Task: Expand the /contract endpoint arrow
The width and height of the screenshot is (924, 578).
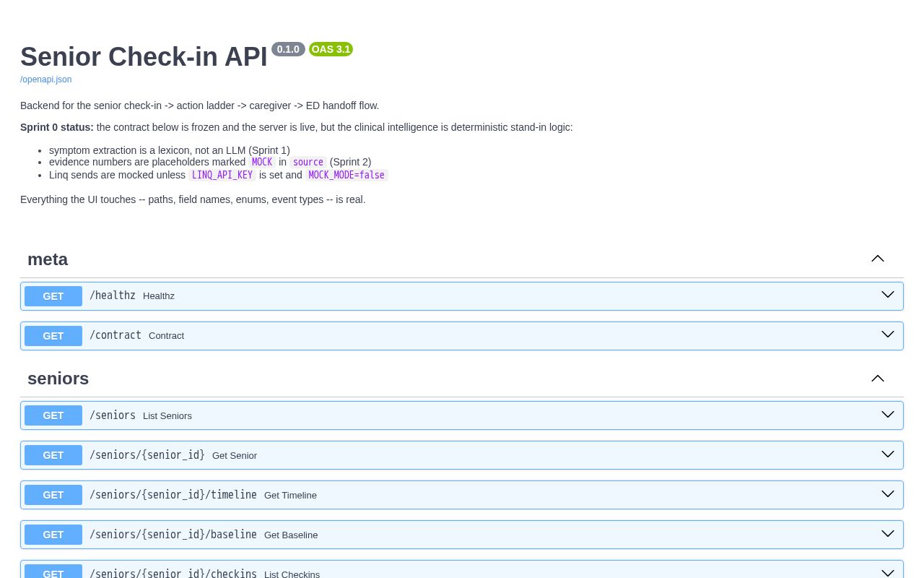Action: click(x=888, y=335)
